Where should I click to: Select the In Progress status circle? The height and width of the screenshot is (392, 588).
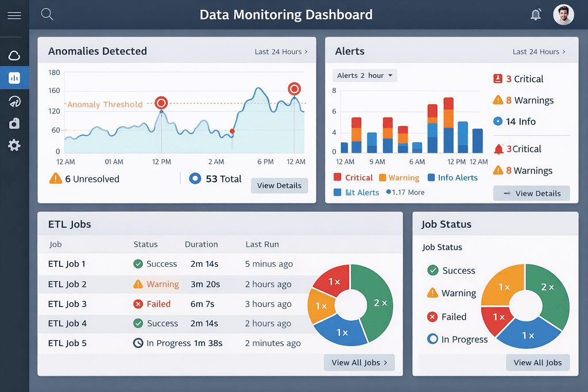[x=432, y=339]
